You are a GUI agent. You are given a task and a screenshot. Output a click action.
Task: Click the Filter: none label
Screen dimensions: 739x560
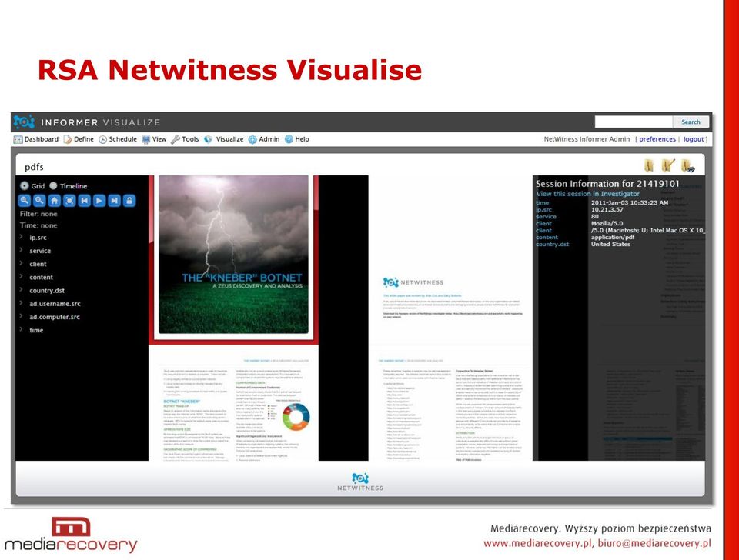pyautogui.click(x=38, y=214)
